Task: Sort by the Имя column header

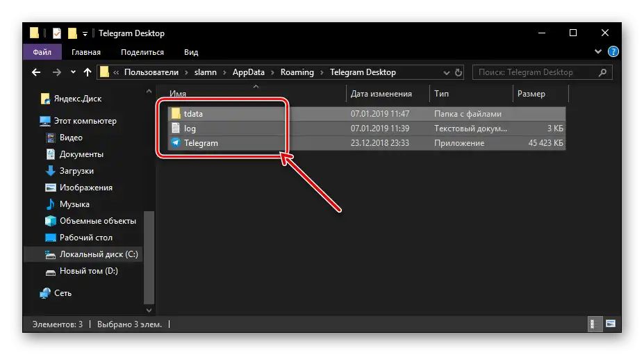Action: click(x=178, y=94)
